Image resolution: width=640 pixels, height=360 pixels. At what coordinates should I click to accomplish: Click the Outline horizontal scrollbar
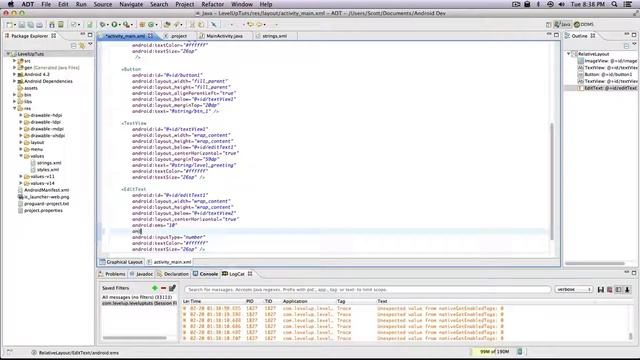594,263
